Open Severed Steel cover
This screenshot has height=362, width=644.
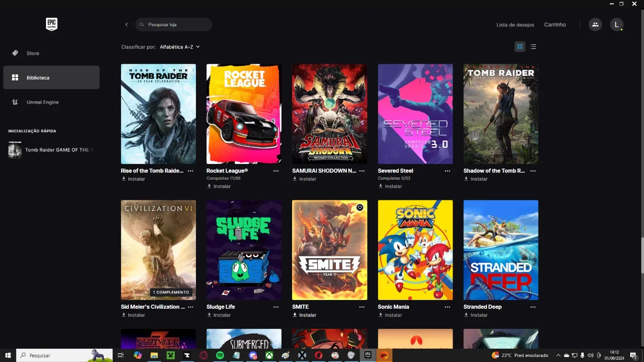415,114
